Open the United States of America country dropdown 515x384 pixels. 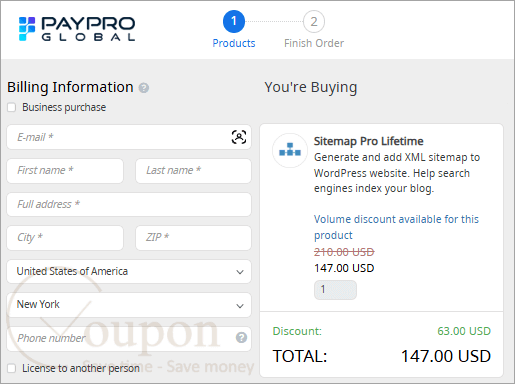tap(129, 272)
